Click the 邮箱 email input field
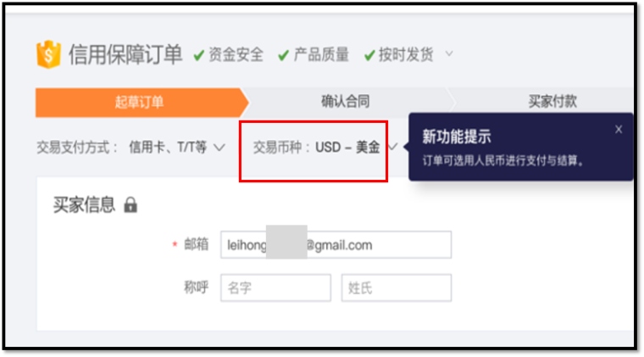Screen dimensions: 644x357 point(336,245)
